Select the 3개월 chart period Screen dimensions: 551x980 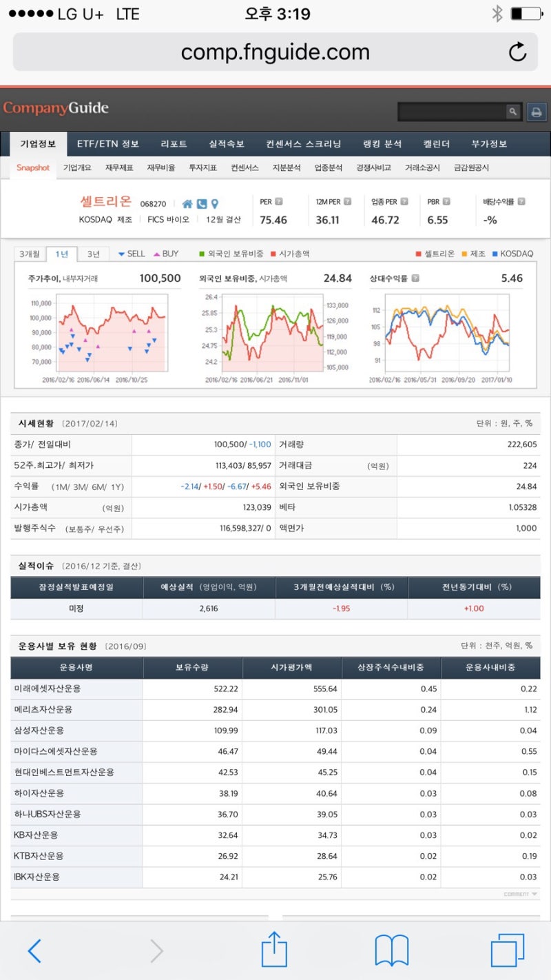point(31,254)
